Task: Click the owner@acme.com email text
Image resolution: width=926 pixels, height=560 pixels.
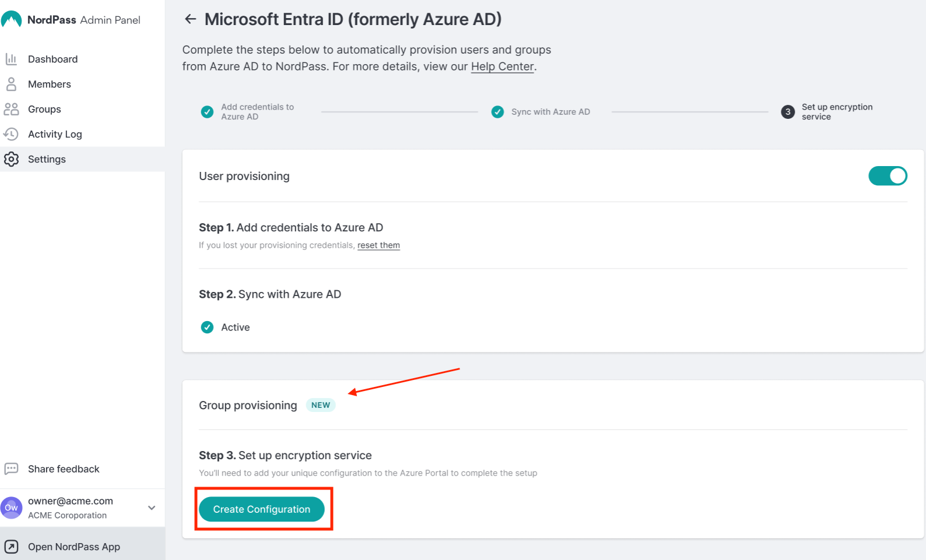Action: (x=71, y=501)
